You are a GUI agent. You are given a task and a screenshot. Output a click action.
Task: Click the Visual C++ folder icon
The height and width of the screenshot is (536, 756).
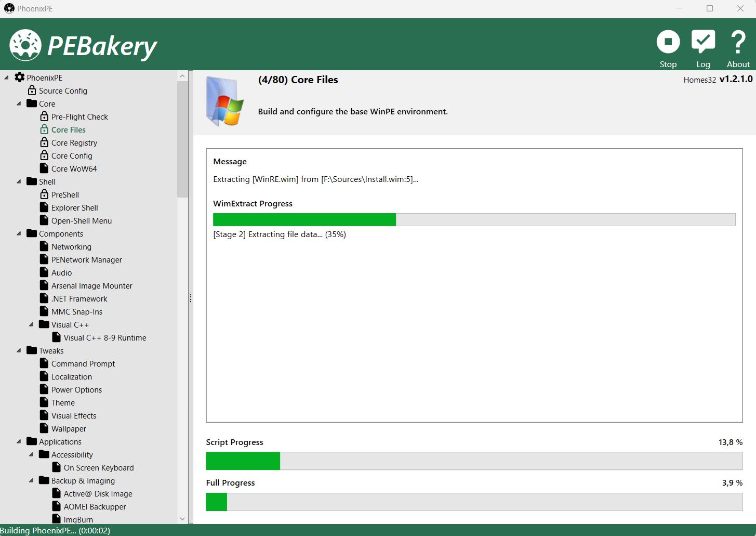click(x=44, y=324)
